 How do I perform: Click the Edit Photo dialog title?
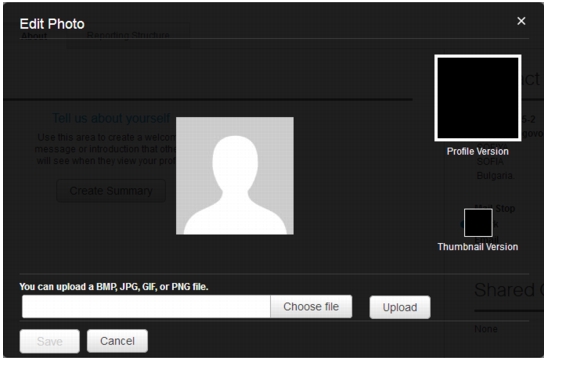[52, 24]
